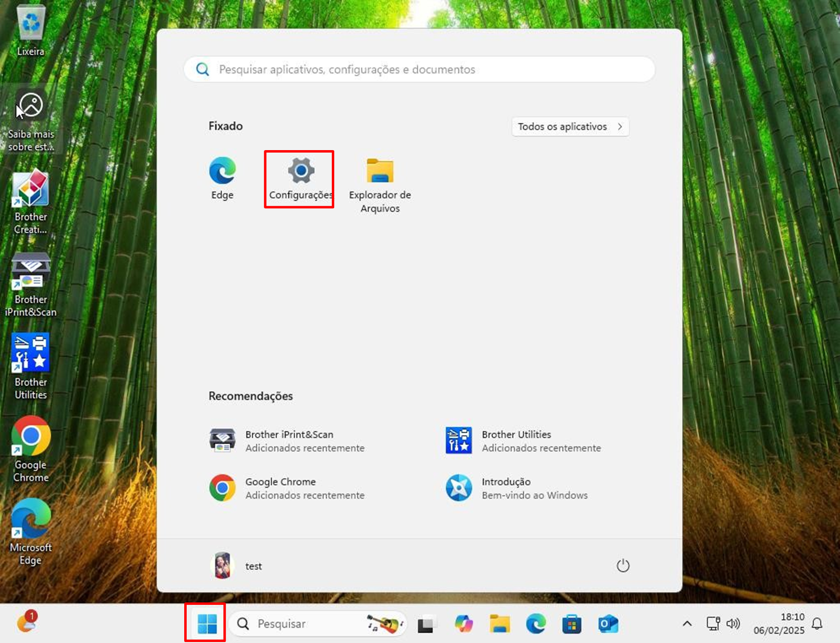Image resolution: width=840 pixels, height=643 pixels.
Task: Select Brother Utilities desktop shortcut
Action: coord(31,367)
